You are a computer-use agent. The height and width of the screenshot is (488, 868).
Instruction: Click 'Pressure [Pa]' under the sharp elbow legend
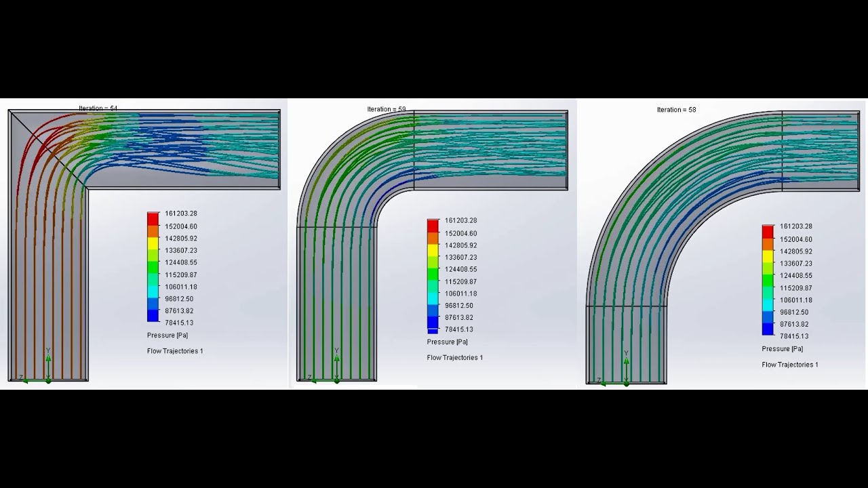coord(167,335)
